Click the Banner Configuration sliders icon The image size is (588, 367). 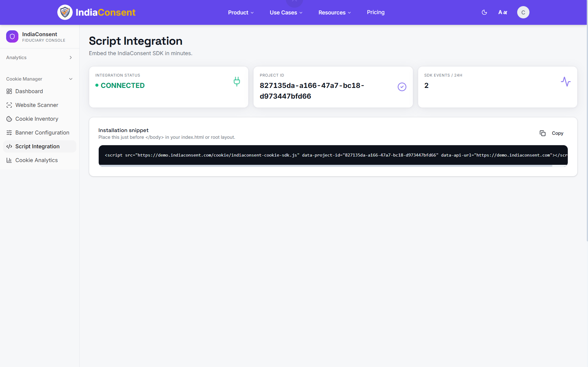point(9,133)
